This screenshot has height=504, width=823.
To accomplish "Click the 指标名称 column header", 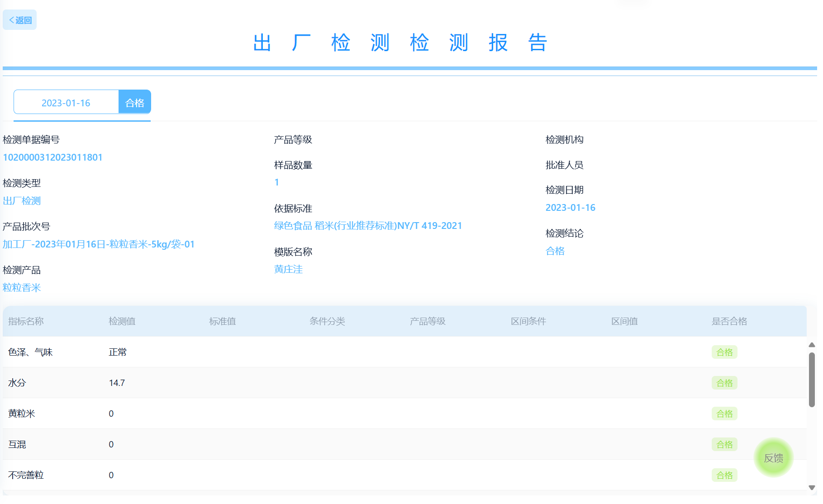I will pos(26,321).
